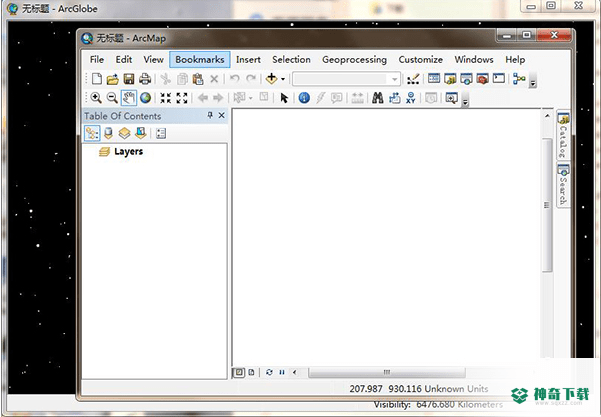This screenshot has height=417, width=601.
Task: Click the Fixed Zoom In icon
Action: tap(166, 98)
